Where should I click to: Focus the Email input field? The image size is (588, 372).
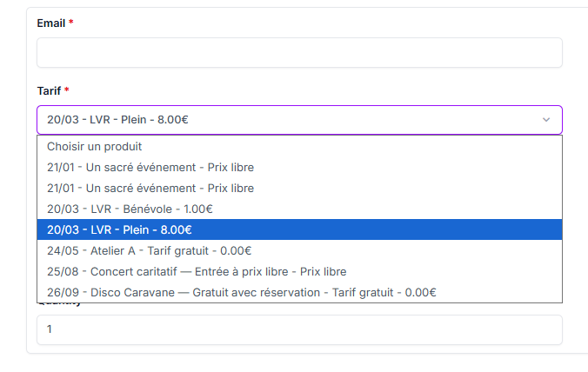[x=299, y=53]
